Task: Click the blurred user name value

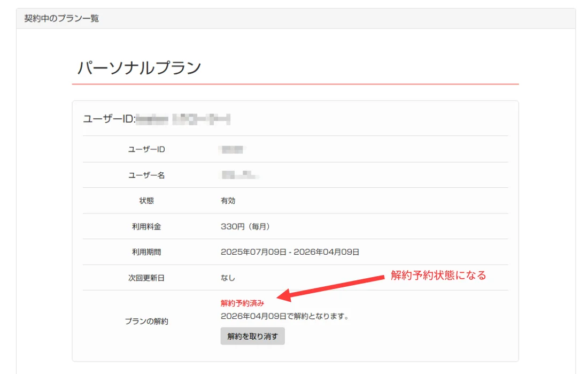Action: pos(239,175)
